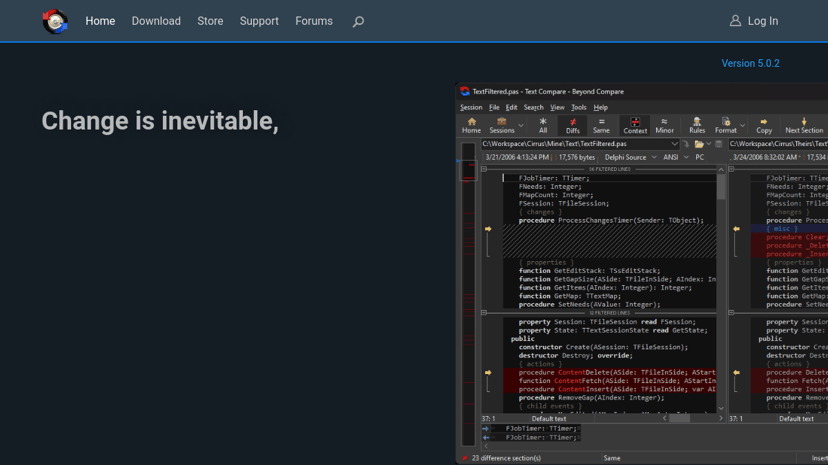Screen dimensions: 828x465
Task: Click horizontal scroll right arrow in left pane
Action: click(x=721, y=418)
